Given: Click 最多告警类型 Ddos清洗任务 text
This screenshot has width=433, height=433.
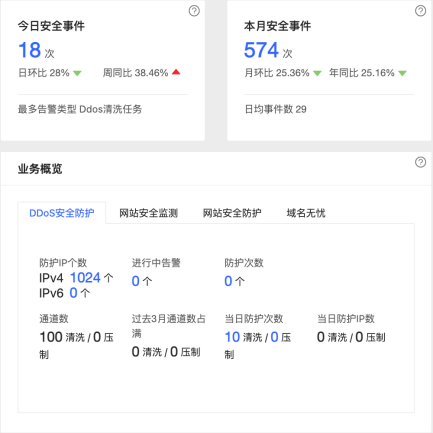Looking at the screenshot, I should coord(80,109).
